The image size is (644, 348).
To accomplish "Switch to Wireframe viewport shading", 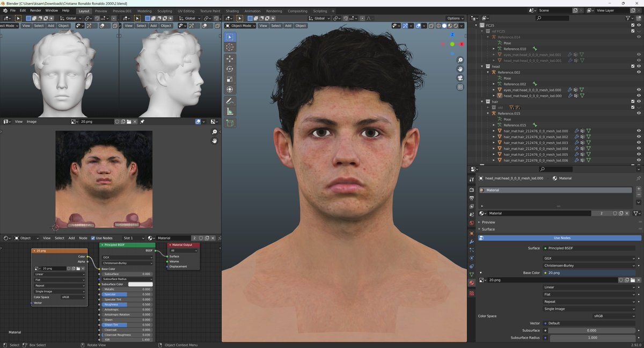I will (438, 26).
